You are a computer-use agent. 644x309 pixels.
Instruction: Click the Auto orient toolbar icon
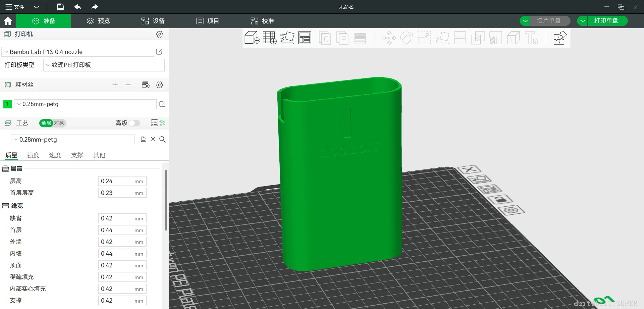(x=287, y=38)
